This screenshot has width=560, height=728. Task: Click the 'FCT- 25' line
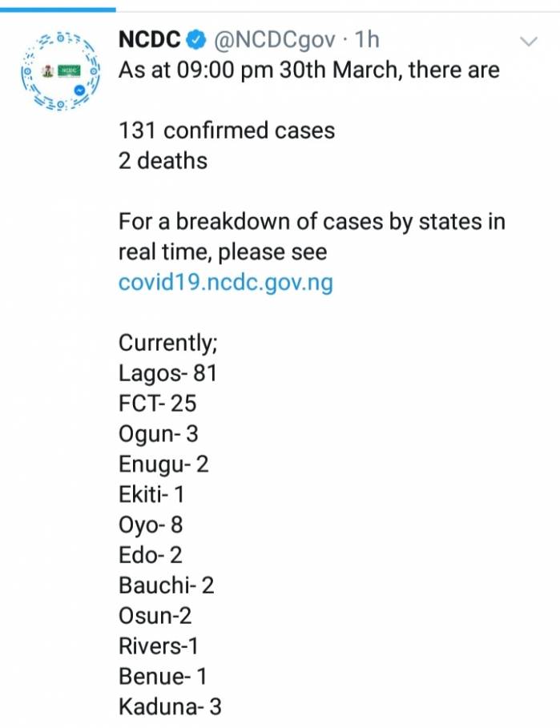(157, 403)
